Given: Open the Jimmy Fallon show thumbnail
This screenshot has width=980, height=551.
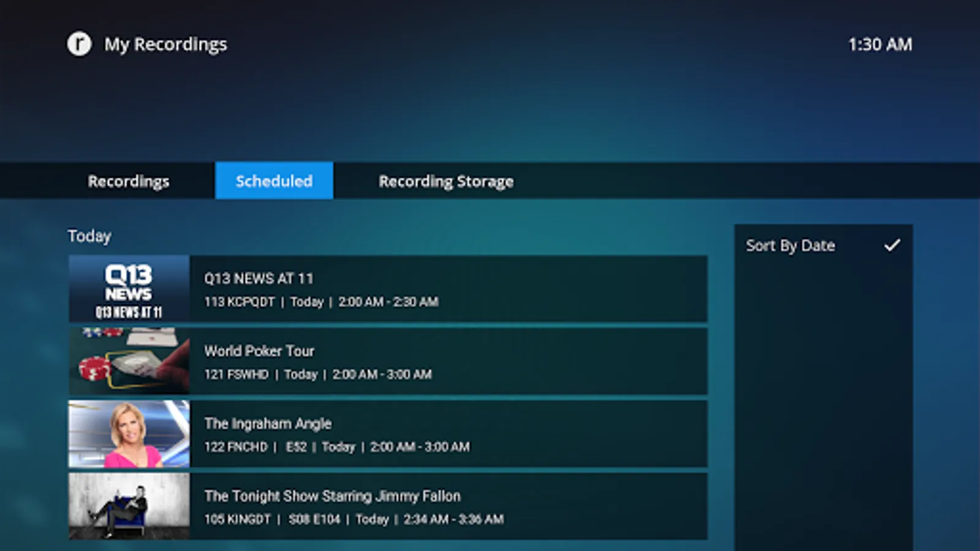Looking at the screenshot, I should (x=129, y=506).
